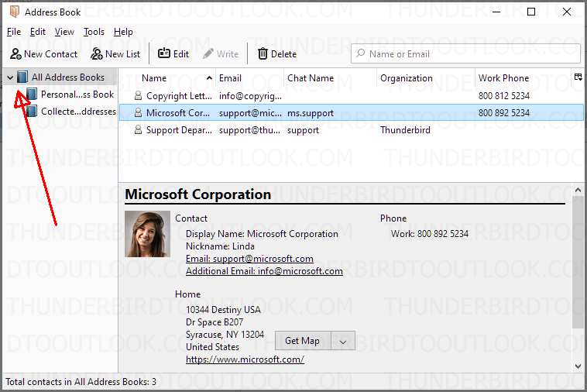Open the Help menu

123,32
